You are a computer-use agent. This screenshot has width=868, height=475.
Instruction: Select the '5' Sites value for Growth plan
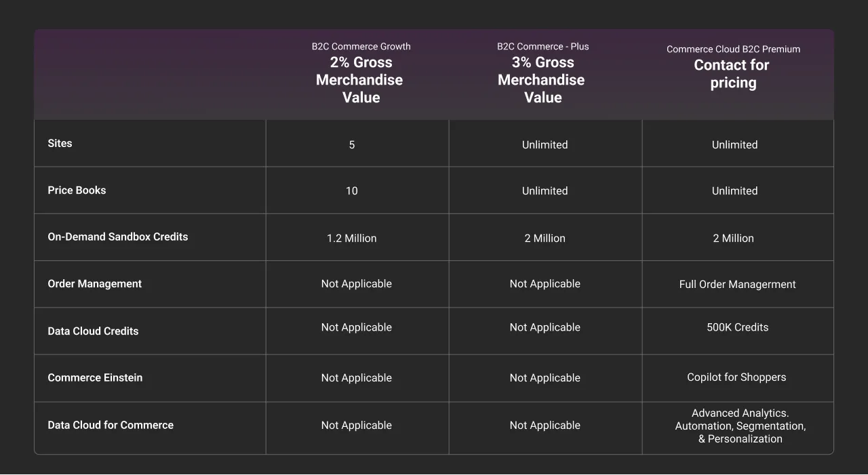351,144
